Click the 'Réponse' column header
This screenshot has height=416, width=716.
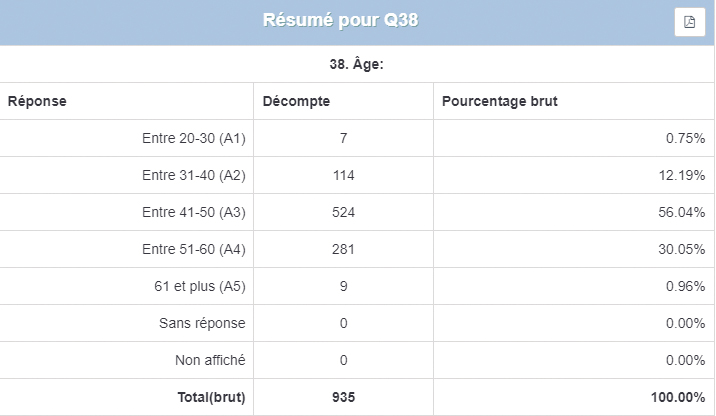[37, 101]
